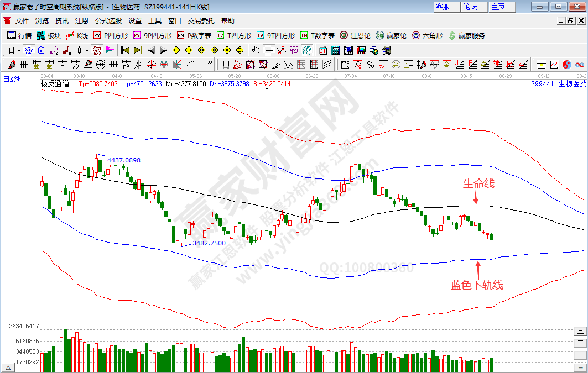This screenshot has width=588, height=373.
Task: Jump to first bar with skip-back icon
Action: 125,50
